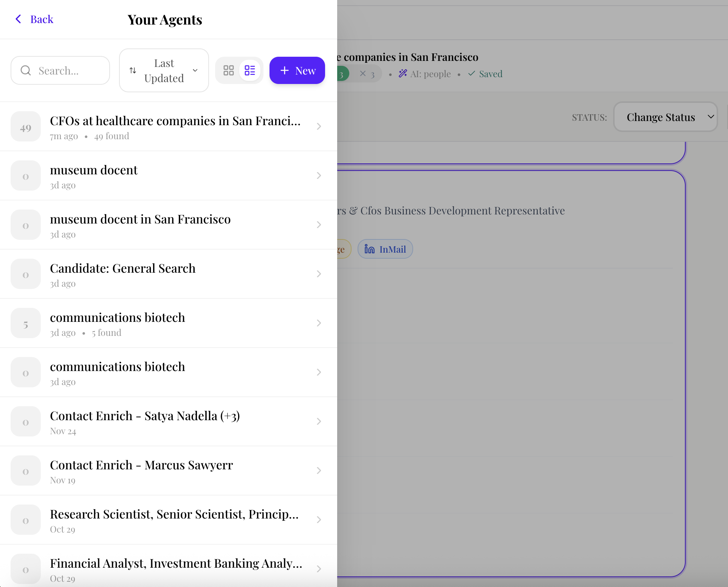728x587 pixels.
Task: Click the New button to create an agent
Action: pyautogui.click(x=297, y=70)
